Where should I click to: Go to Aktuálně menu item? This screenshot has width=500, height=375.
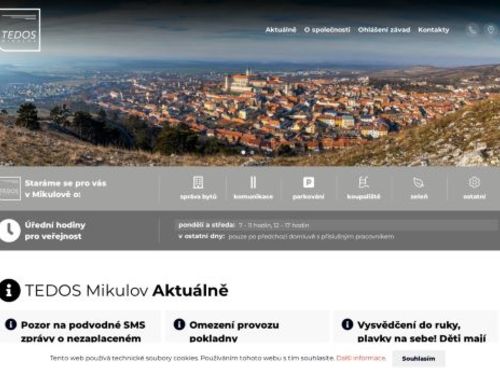[x=281, y=30]
